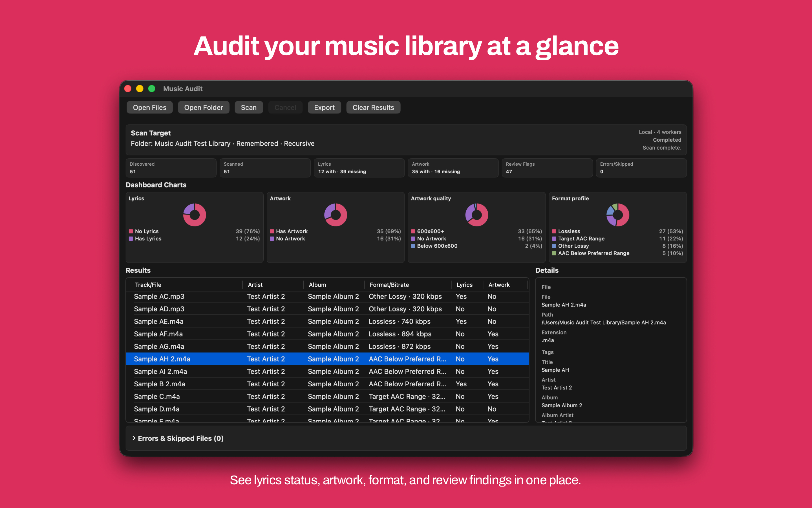
Task: Export the audit results
Action: pos(324,108)
